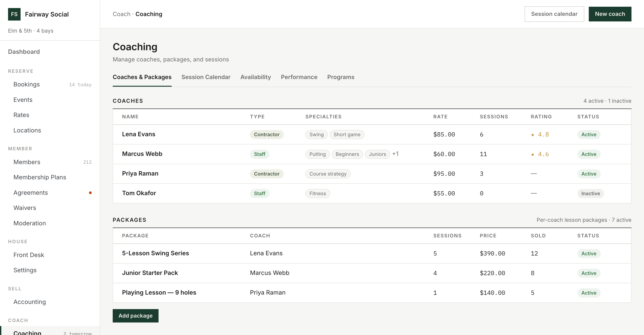Image resolution: width=644 pixels, height=335 pixels.
Task: Select the Coaches & Packages tab
Action: click(142, 77)
